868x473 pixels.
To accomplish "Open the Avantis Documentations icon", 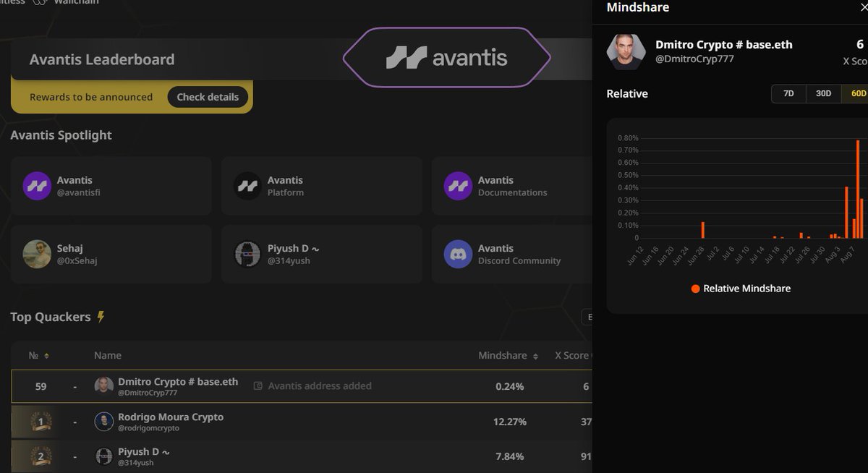I will (458, 186).
